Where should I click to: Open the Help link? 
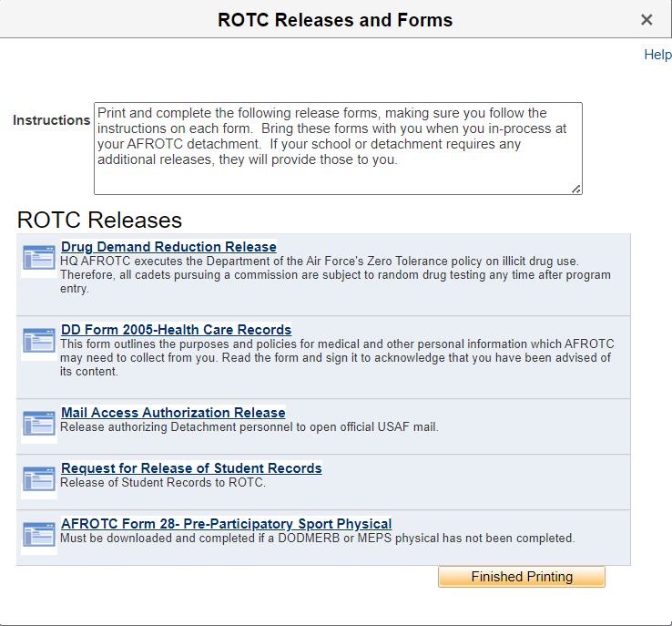[657, 55]
